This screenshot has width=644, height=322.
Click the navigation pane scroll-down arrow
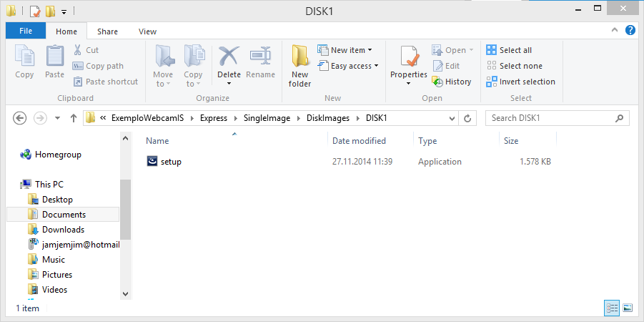[126, 293]
